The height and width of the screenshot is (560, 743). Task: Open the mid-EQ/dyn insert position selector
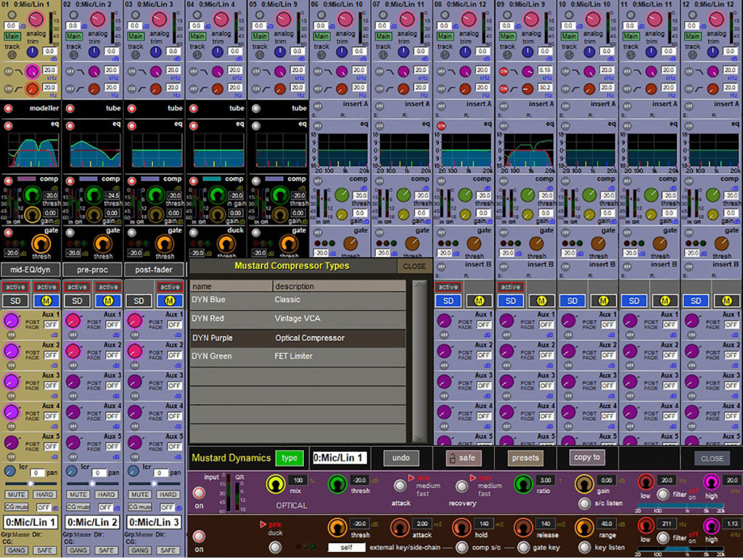31,270
